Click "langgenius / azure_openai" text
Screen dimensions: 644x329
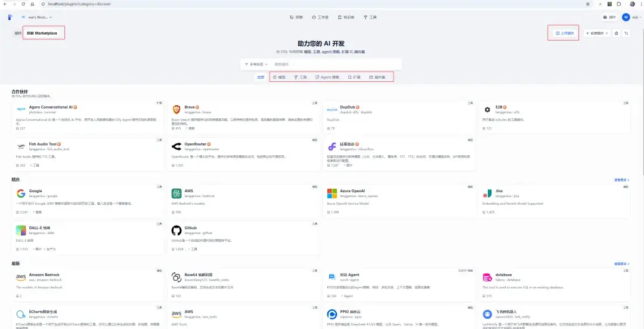pyautogui.click(x=358, y=196)
